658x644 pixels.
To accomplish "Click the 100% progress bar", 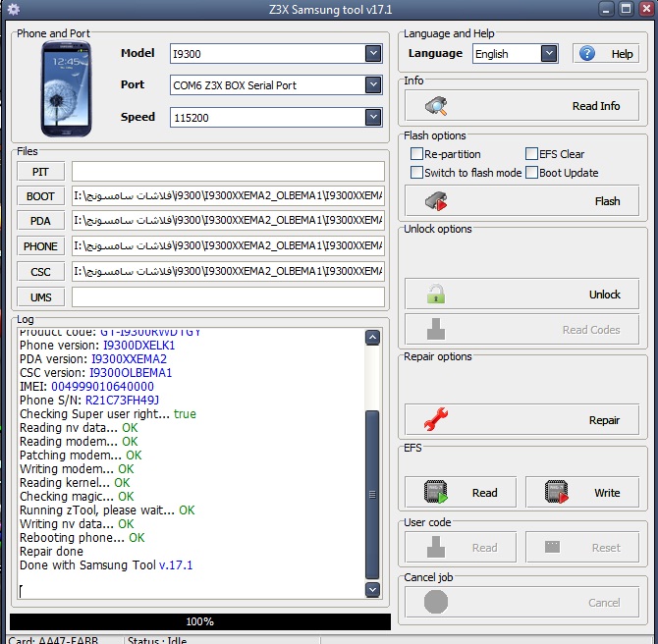I will point(200,621).
